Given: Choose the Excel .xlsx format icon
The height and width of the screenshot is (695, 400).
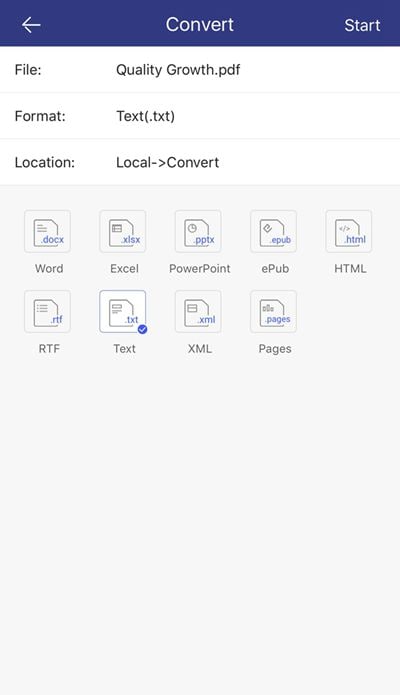Looking at the screenshot, I should coord(123,231).
